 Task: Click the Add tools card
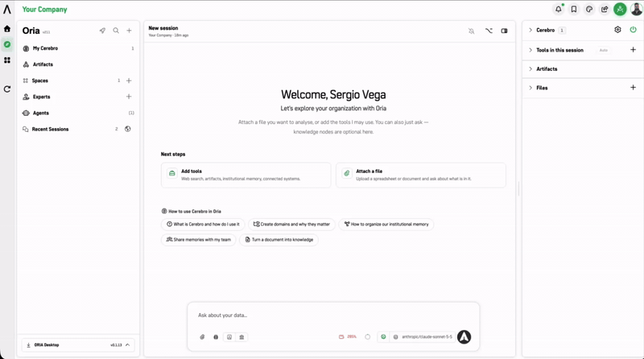tap(246, 175)
